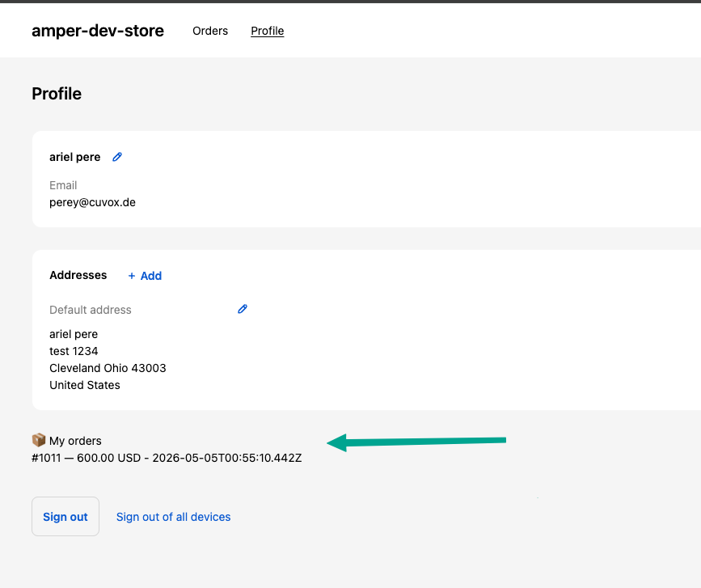Screen dimensions: 701x588
Task: Click the Email field label
Action: pyautogui.click(x=63, y=185)
